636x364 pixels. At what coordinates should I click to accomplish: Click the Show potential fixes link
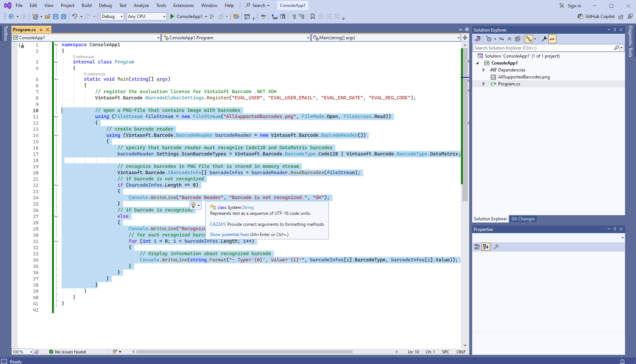tap(229, 235)
